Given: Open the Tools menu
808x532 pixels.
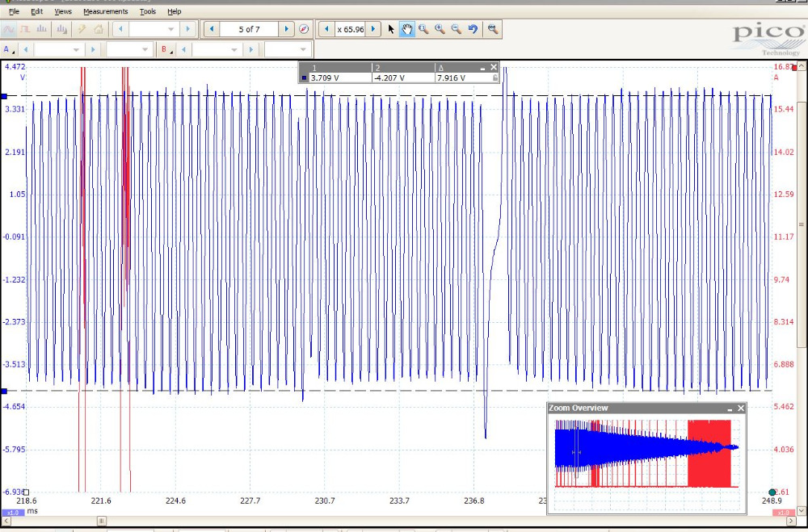Looking at the screenshot, I should (x=147, y=11).
